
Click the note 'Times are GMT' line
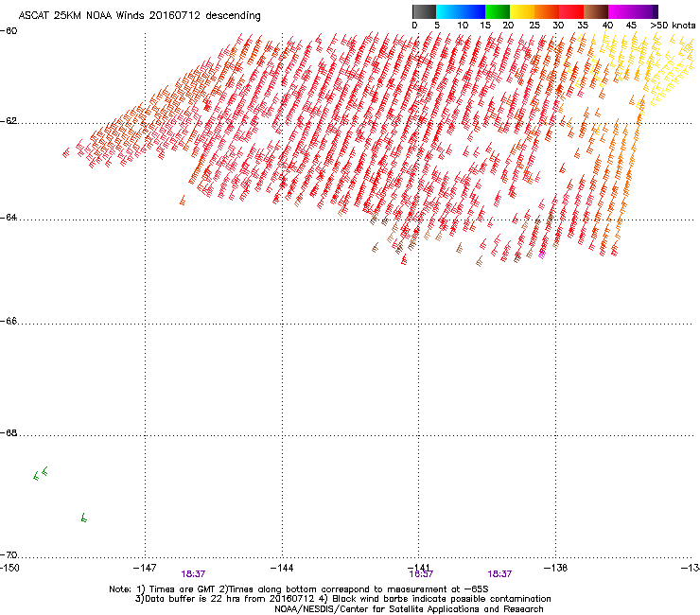pyautogui.click(x=299, y=589)
